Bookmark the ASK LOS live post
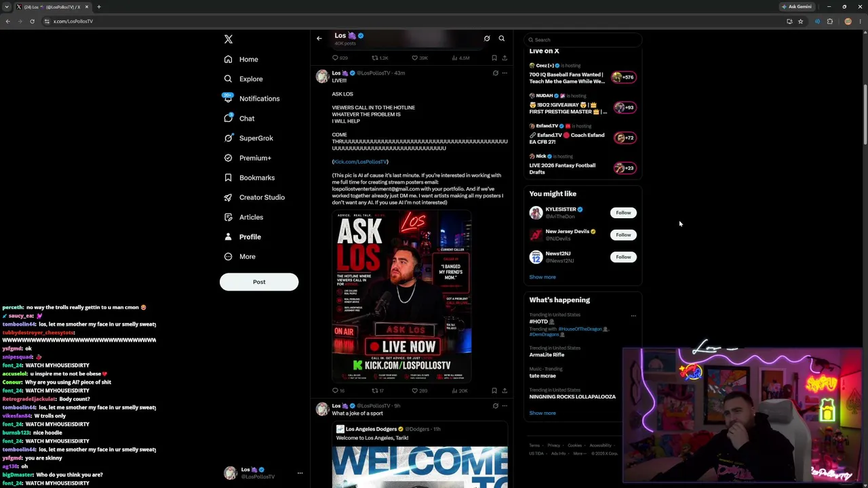The width and height of the screenshot is (868, 488). click(x=494, y=391)
